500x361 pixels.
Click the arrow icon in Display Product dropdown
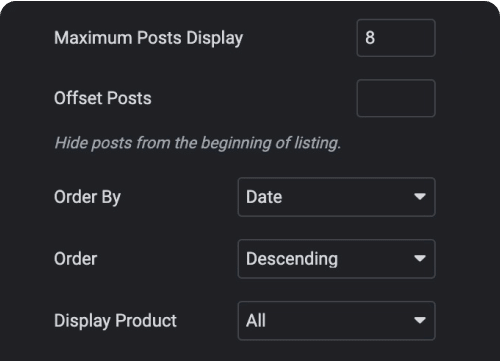(420, 320)
